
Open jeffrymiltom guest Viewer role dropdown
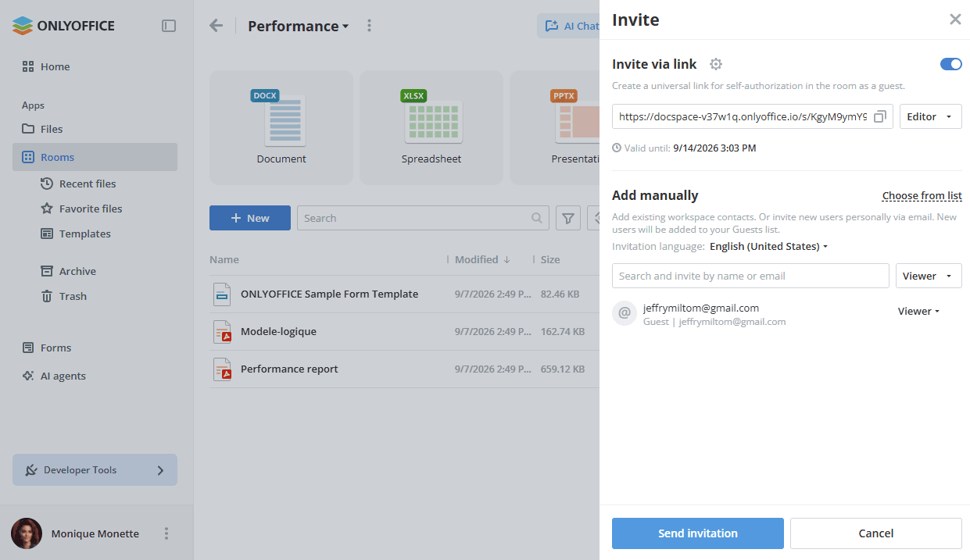[918, 311]
